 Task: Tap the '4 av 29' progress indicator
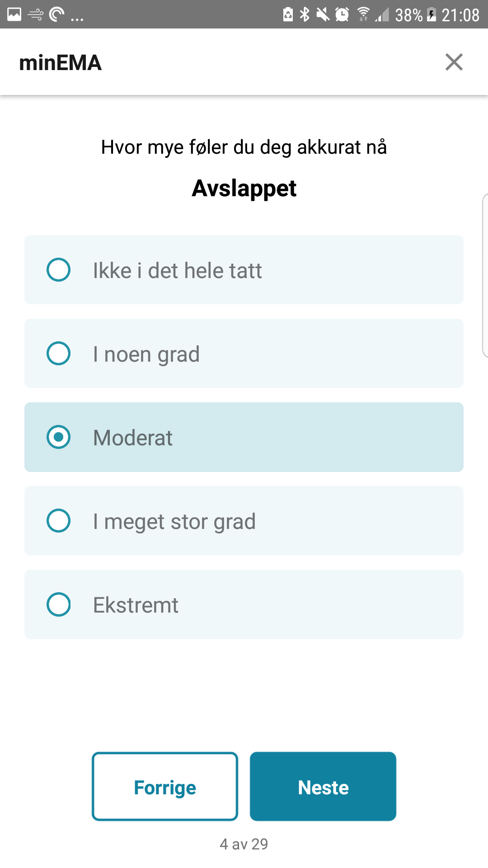[x=244, y=844]
